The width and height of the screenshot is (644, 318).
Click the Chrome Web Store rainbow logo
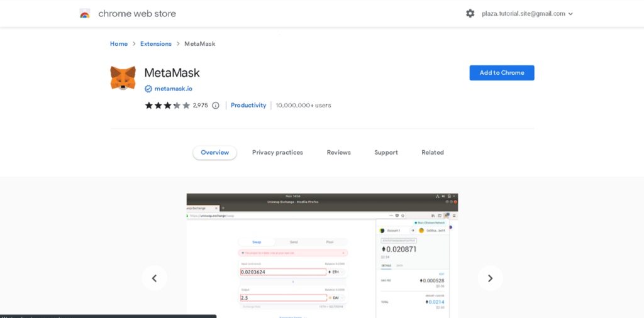(x=85, y=14)
